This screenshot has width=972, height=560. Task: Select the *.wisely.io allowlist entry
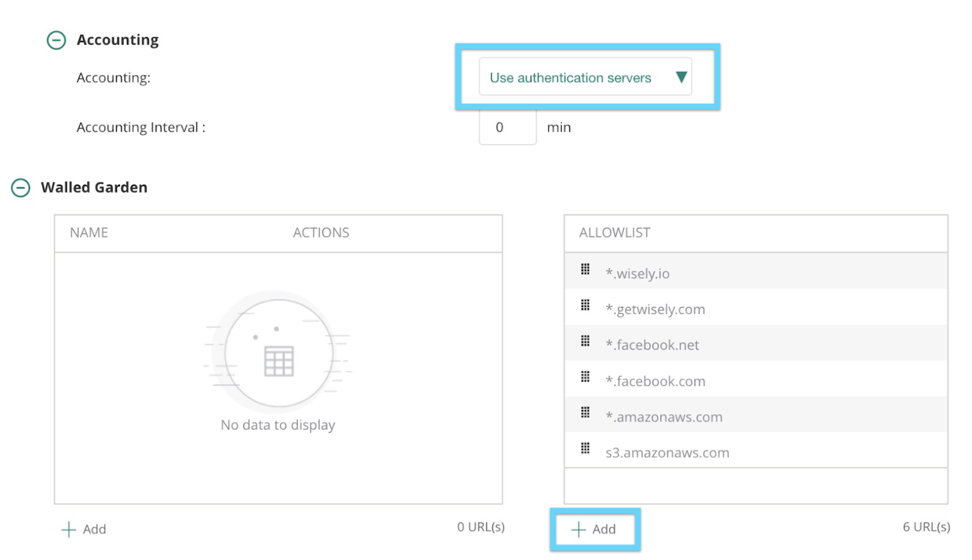click(756, 271)
